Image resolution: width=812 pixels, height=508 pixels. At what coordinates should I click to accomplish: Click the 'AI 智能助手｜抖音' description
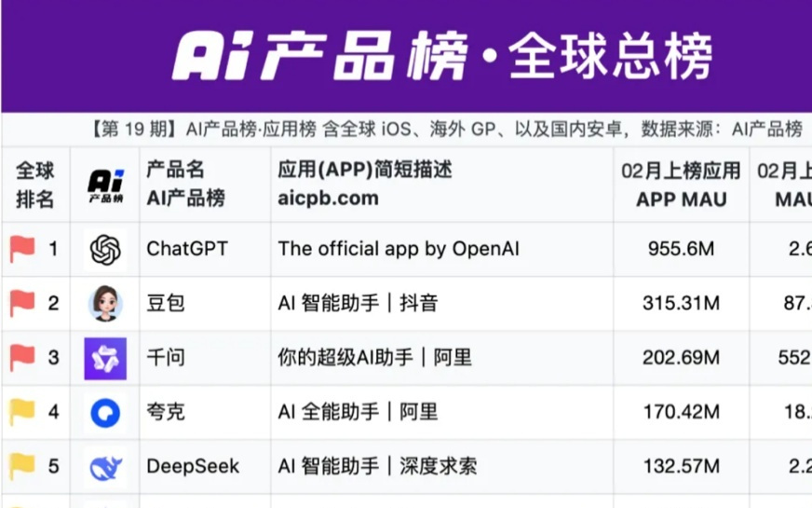(x=359, y=303)
